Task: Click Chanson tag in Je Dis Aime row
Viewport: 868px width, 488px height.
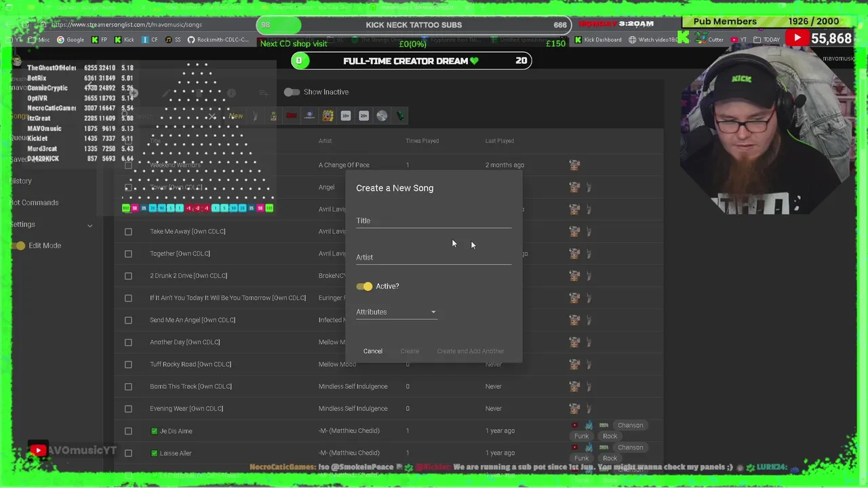Action: coord(630,425)
